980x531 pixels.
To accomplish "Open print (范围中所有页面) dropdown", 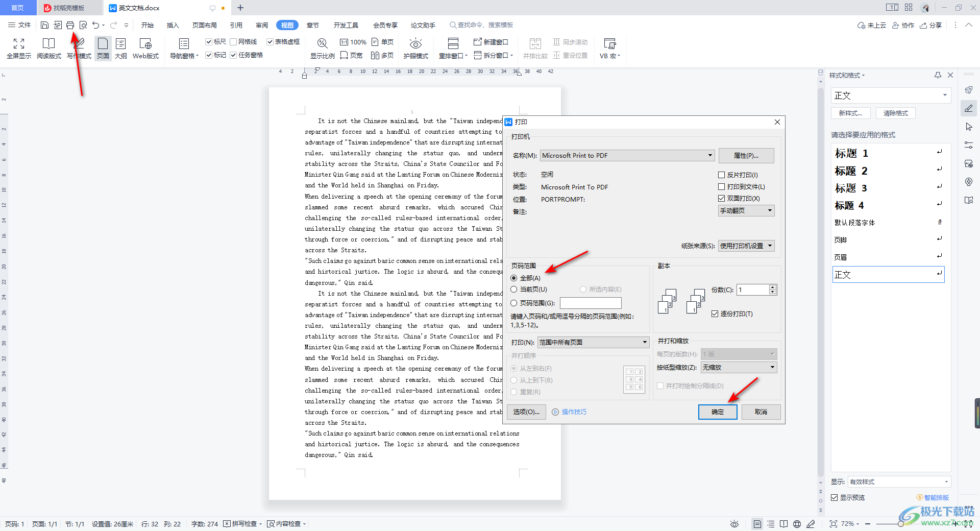I will tap(593, 343).
